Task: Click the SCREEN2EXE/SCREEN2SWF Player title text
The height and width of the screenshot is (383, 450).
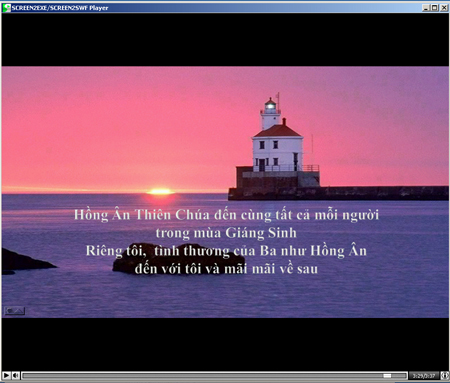Action: tap(60, 8)
